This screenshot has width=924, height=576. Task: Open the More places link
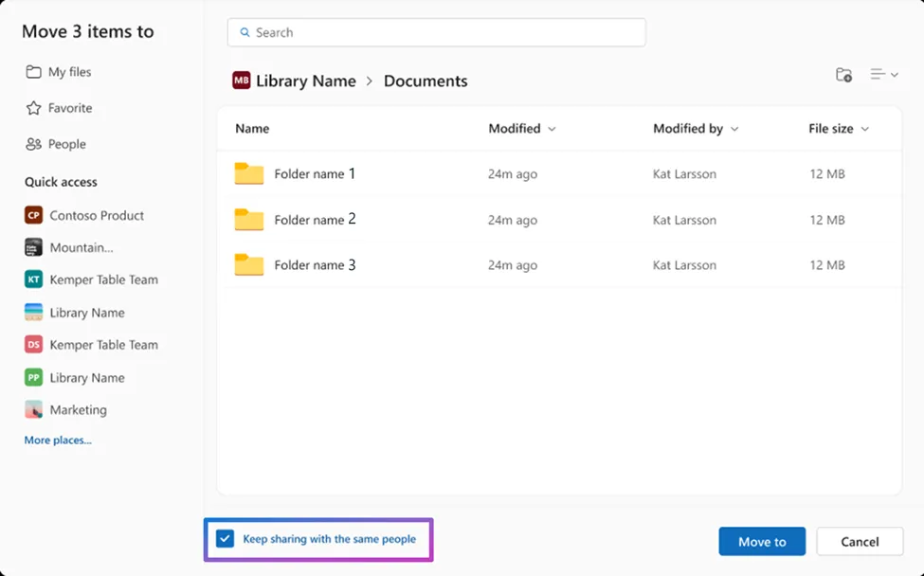(58, 441)
